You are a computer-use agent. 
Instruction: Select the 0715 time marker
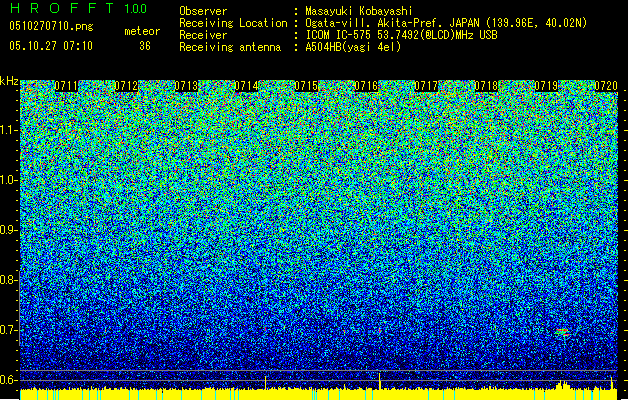tap(306, 86)
